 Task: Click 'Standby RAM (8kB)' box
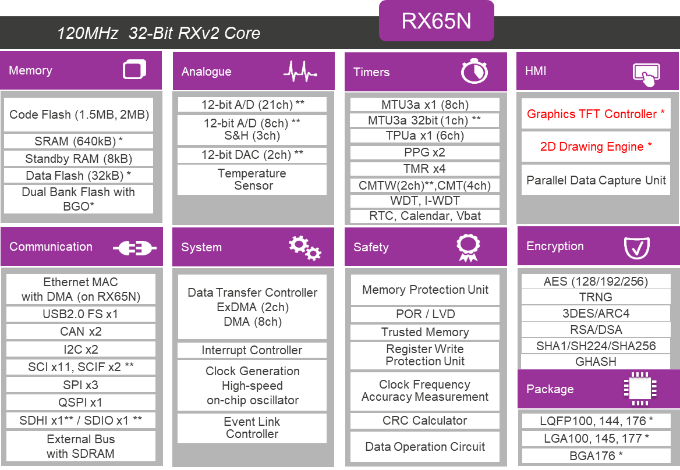click(78, 159)
